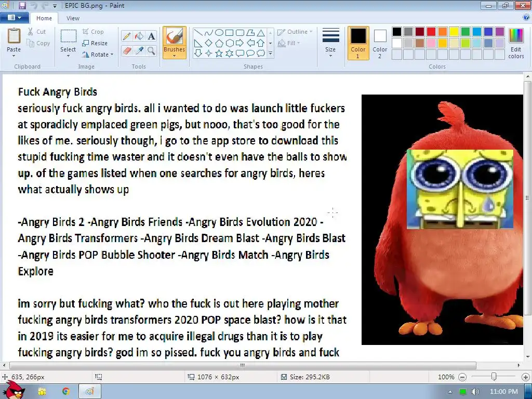Click the Save icon in title bar
Image resolution: width=532 pixels, height=399 pixels.
pyautogui.click(x=22, y=5)
